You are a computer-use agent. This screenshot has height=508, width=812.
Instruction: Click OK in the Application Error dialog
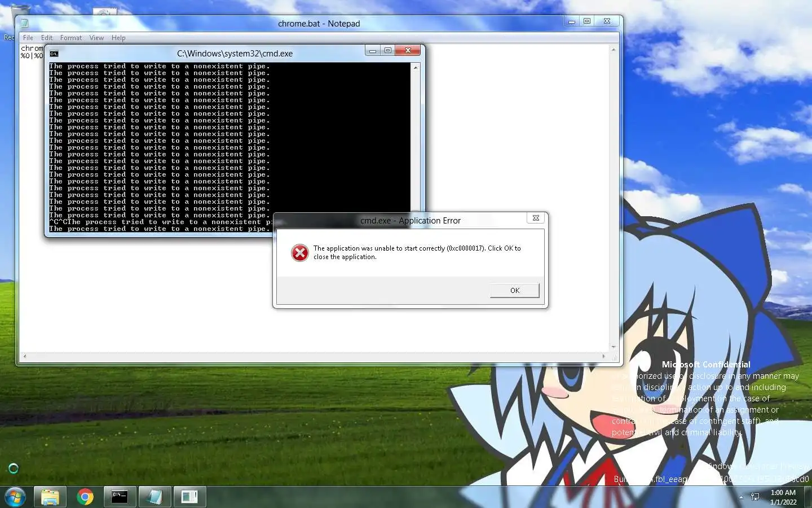(515, 290)
